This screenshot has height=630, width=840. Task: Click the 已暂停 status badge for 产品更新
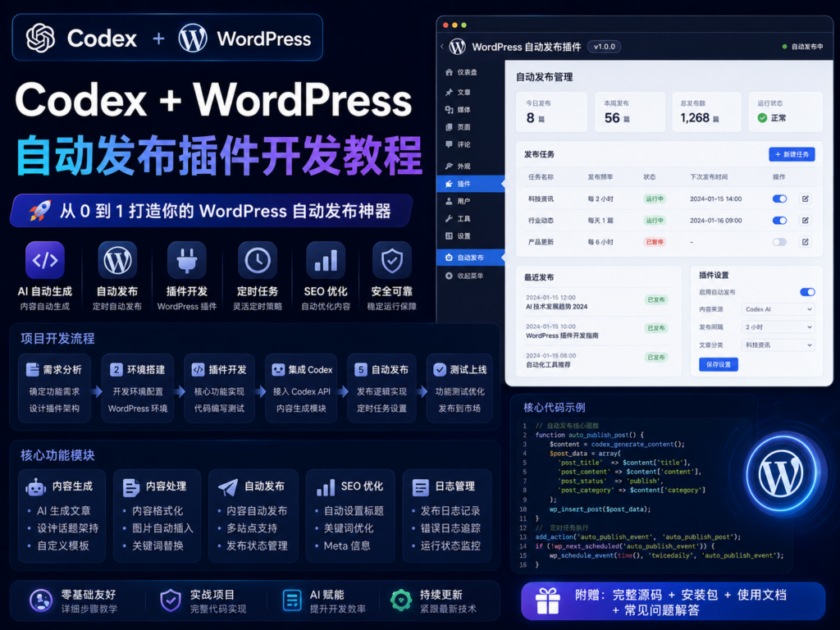click(x=654, y=242)
